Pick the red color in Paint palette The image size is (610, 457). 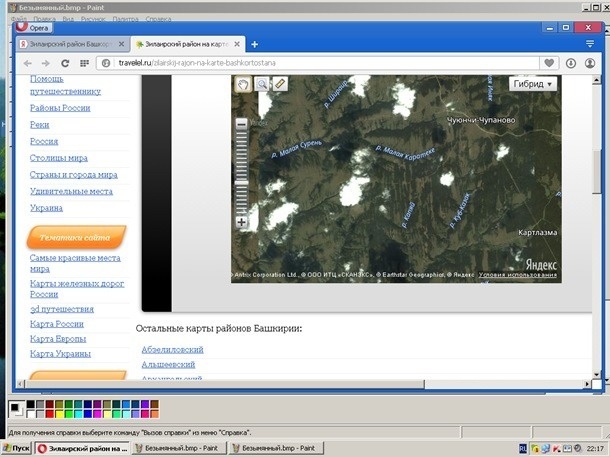point(49,414)
